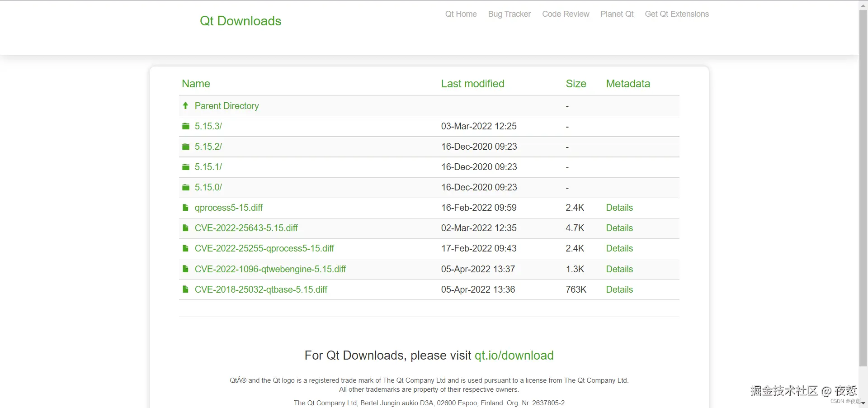Download the qprocess5-15.diff file
This screenshot has height=408, width=868.
pos(229,208)
